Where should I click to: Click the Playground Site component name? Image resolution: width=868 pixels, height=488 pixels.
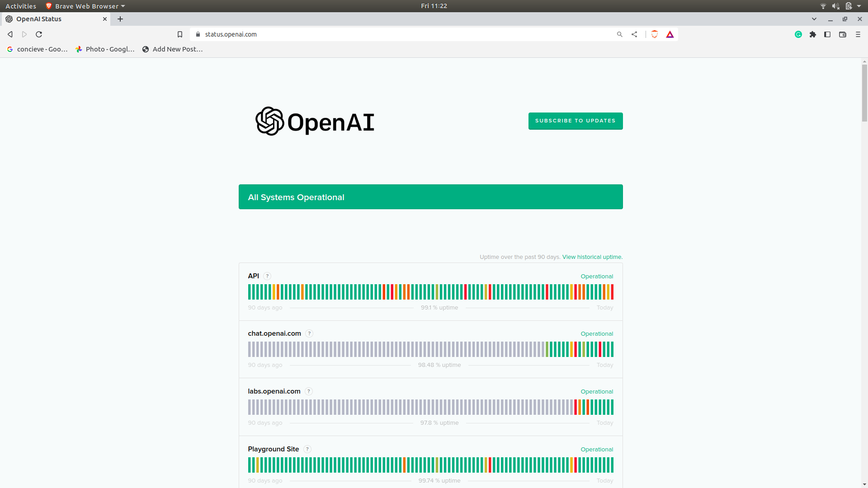click(x=274, y=449)
